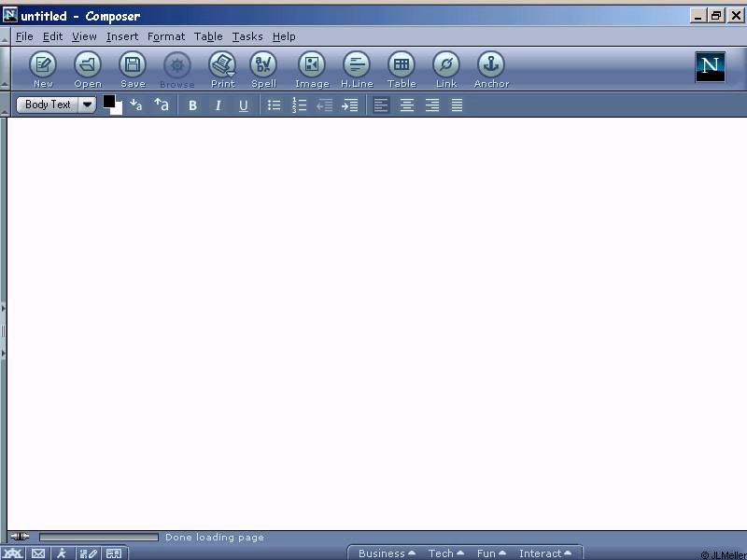Click the Open folder toolbar icon
This screenshot has height=560, width=747.
(x=88, y=69)
